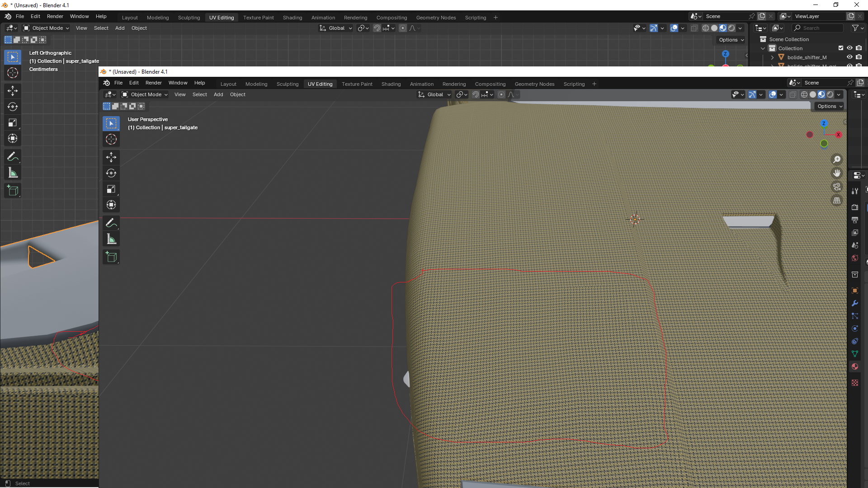Click the zoom magnifier viewport icon

click(x=837, y=160)
